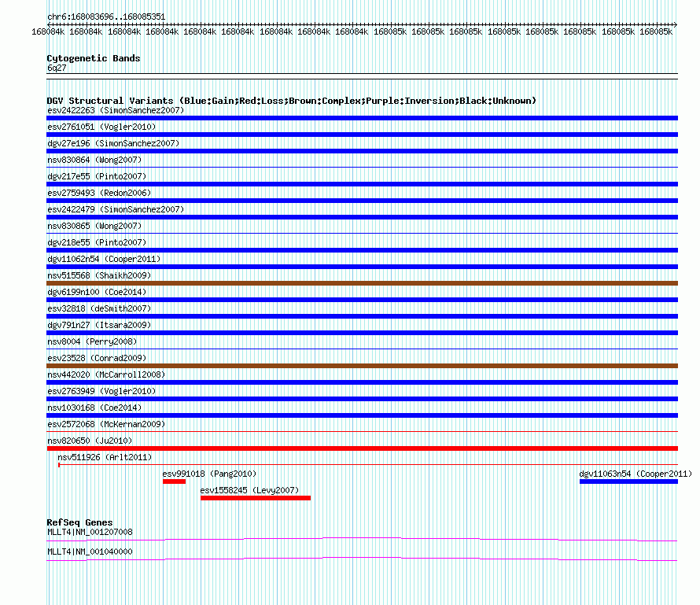Screen dimensions: 700x605
Task: Select the blue bar under dgv11063n54
Action: coord(628,481)
